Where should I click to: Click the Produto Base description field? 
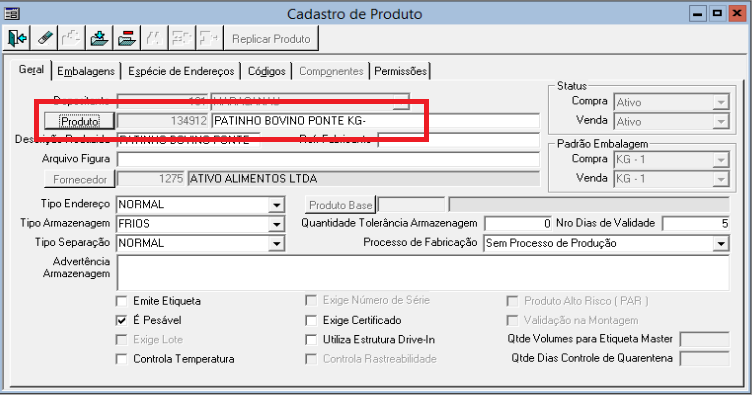[x=589, y=205]
